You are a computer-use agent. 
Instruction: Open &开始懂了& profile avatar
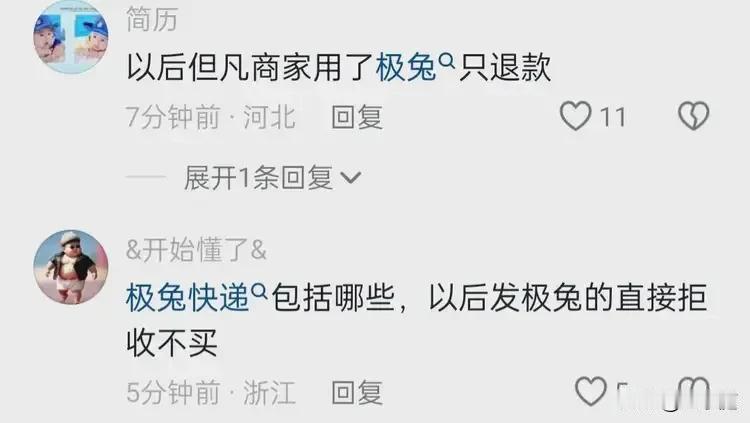(71, 267)
